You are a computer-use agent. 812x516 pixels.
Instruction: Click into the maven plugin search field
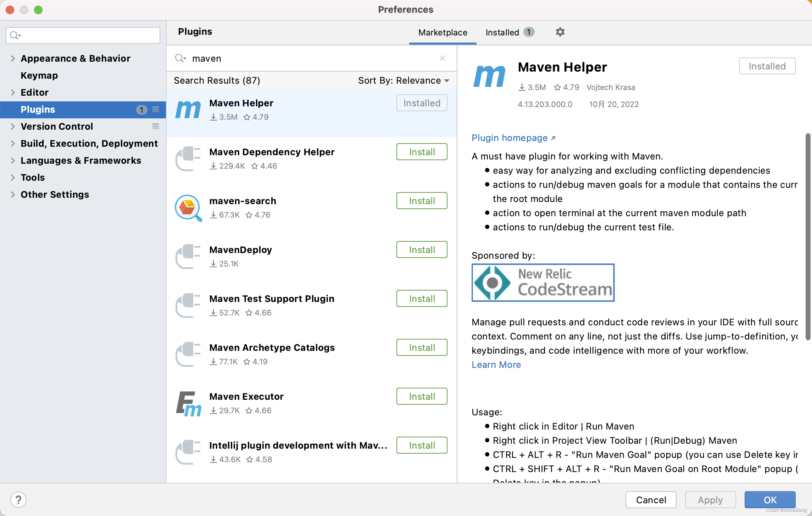312,58
